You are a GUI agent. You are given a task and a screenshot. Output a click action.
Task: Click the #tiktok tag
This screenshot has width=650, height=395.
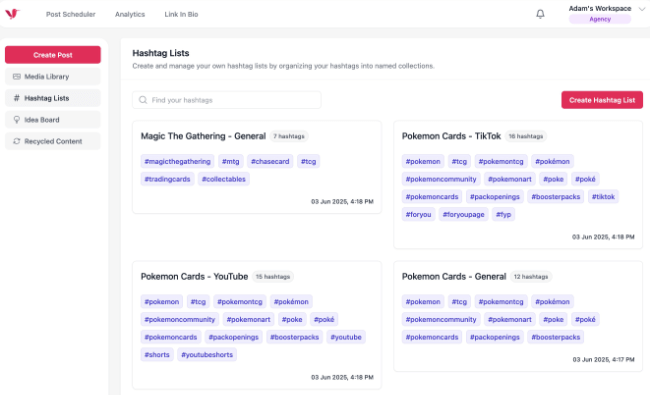coord(603,196)
